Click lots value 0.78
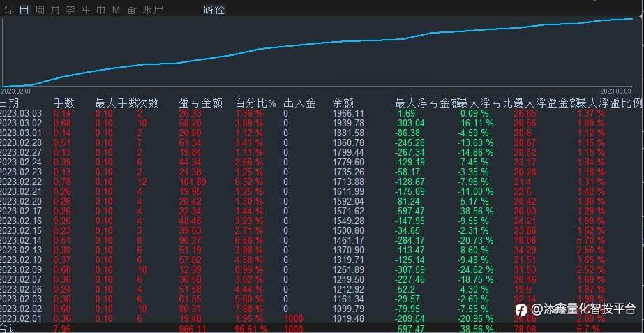Screen dimensions: 644x333 tap(62, 182)
